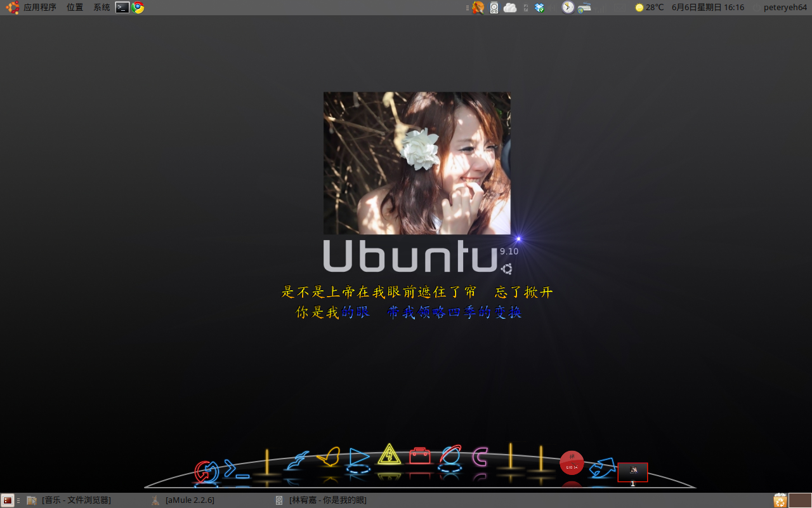Open the trash icon on the bottom panel
Screen dimensions: 812x508
pyautogui.click(x=780, y=500)
